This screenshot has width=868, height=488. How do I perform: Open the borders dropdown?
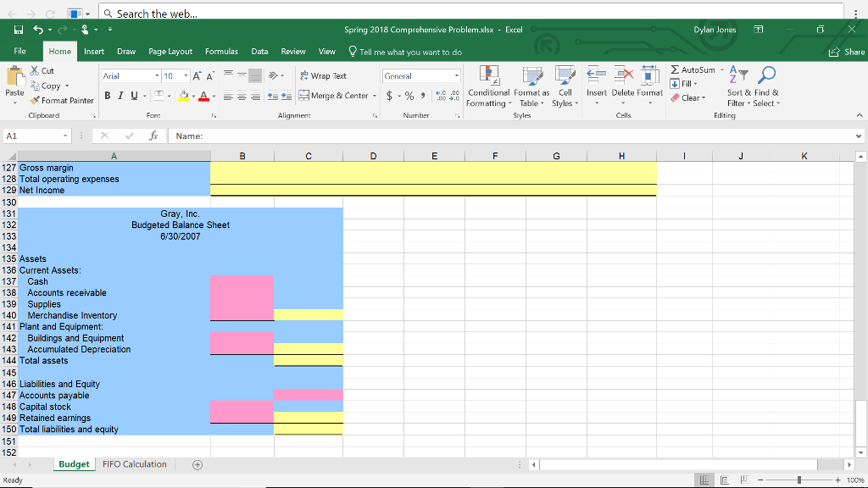[169, 97]
